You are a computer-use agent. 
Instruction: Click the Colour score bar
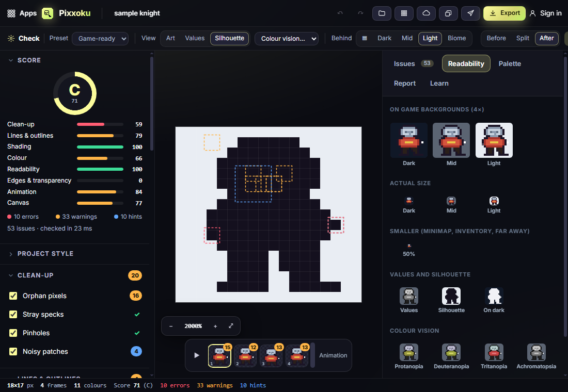tap(100, 158)
